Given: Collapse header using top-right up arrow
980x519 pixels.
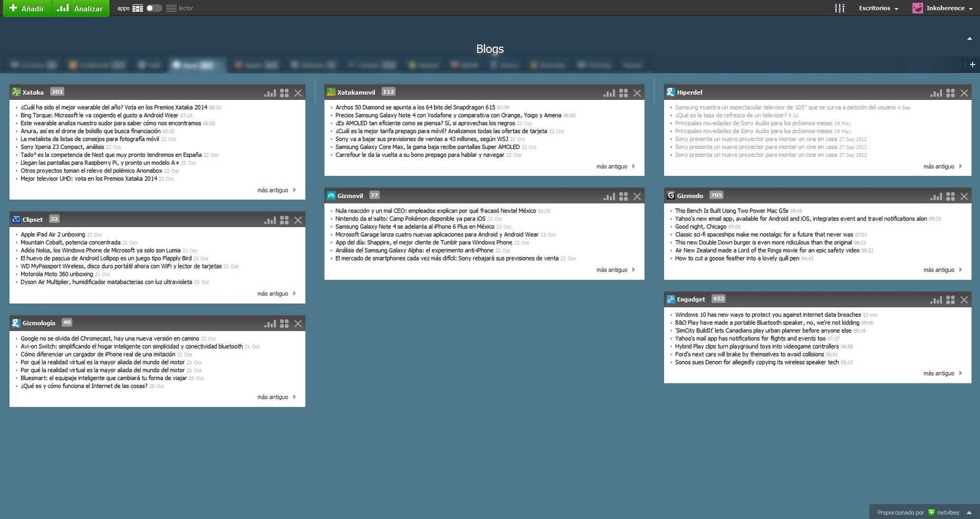Looking at the screenshot, I should (970, 39).
